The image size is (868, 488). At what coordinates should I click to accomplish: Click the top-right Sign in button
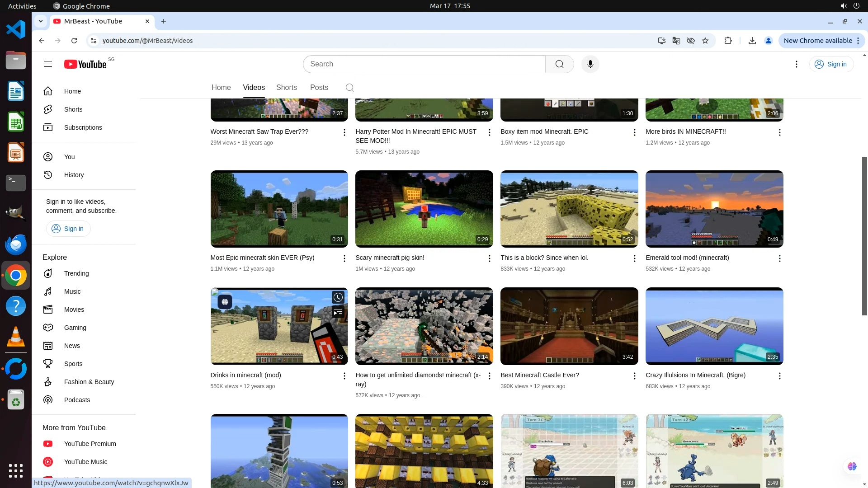click(x=831, y=64)
